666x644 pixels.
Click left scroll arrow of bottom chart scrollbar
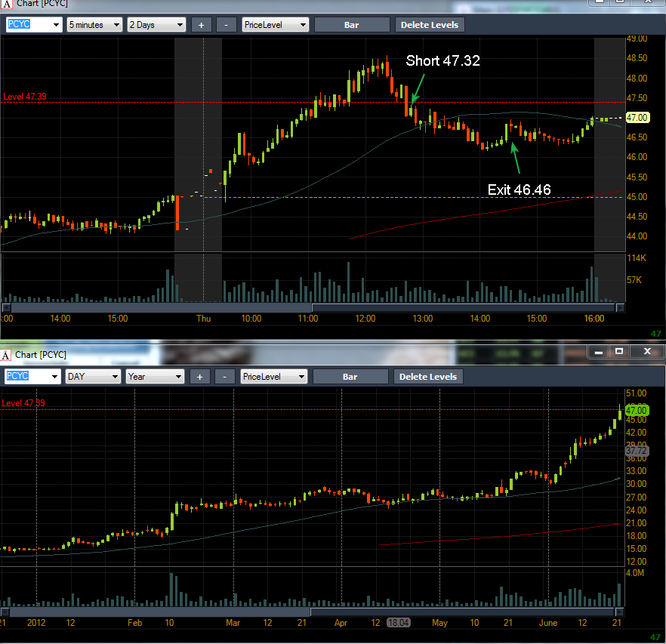point(5,612)
